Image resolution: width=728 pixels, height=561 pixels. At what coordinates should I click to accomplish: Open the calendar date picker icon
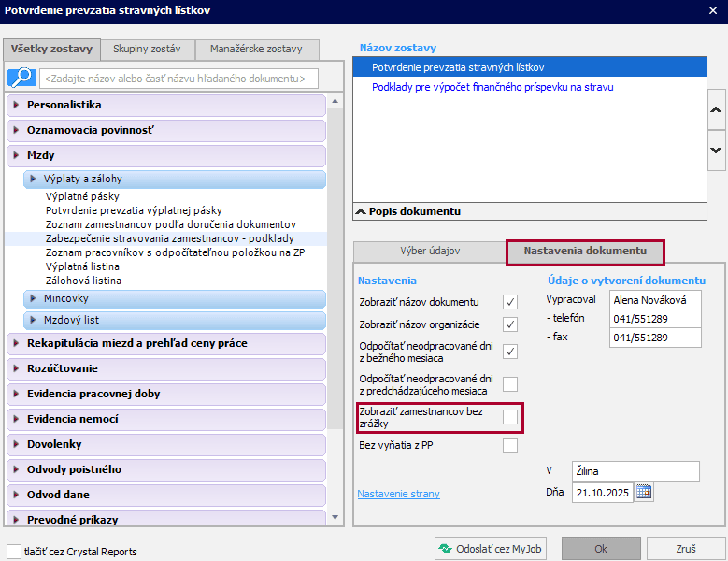tap(644, 492)
